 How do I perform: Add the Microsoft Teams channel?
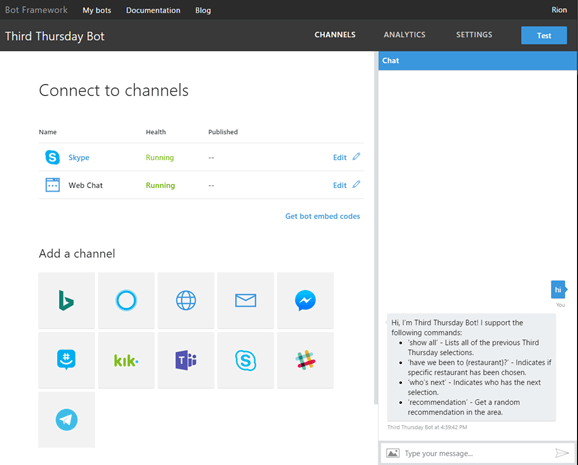coord(186,360)
